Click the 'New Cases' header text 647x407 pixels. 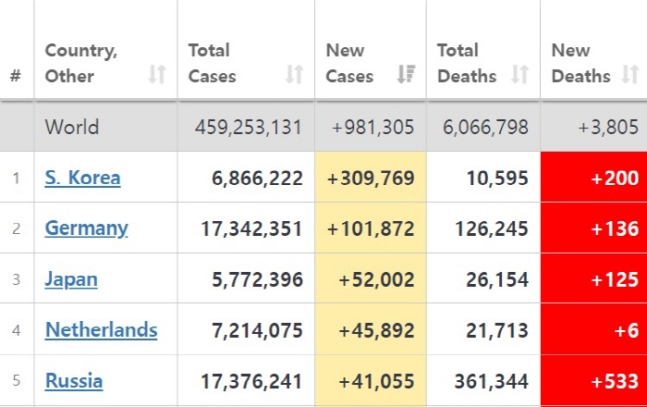point(349,63)
